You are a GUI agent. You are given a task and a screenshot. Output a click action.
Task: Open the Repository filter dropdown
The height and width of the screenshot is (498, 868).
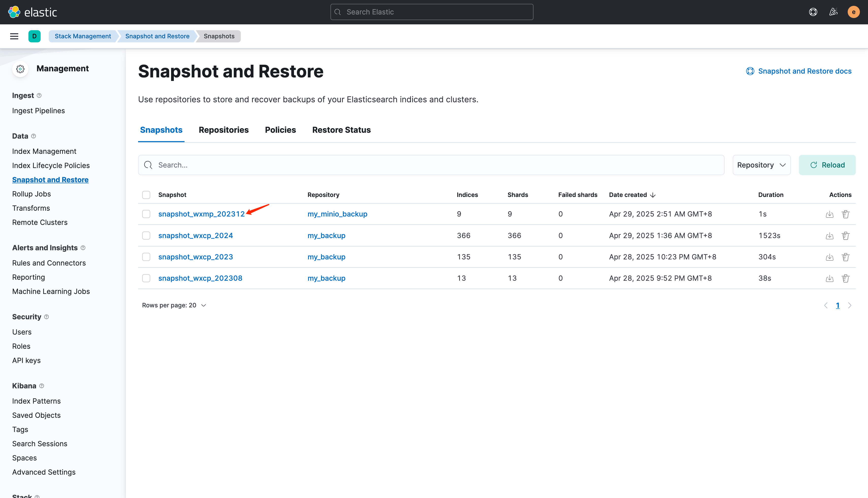[x=761, y=165]
